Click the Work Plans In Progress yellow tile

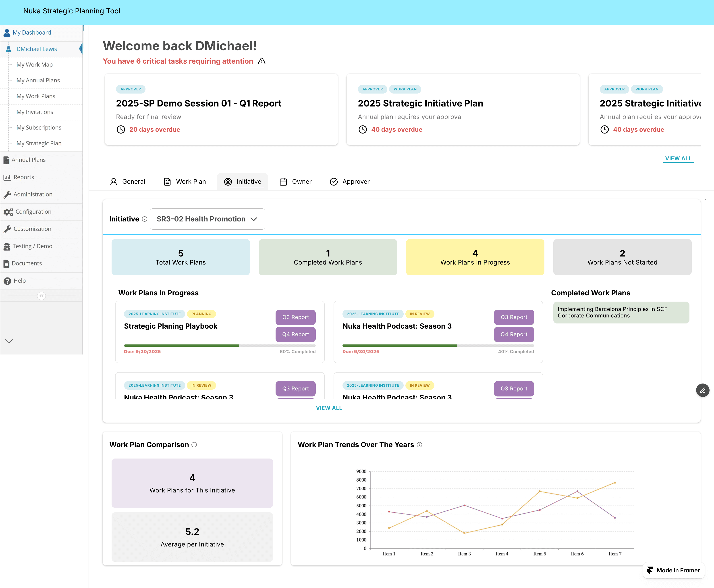[x=475, y=257]
